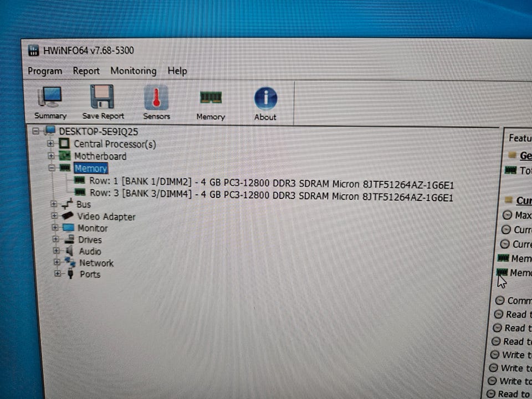Click the Row: 1 DIMM2 module icon
Image resolution: width=532 pixels, height=399 pixels.
click(x=79, y=180)
